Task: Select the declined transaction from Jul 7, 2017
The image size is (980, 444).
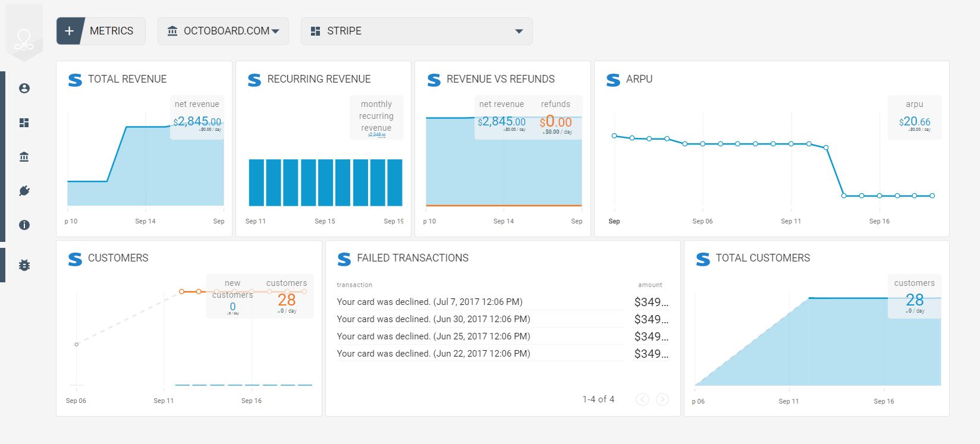Action: point(429,302)
